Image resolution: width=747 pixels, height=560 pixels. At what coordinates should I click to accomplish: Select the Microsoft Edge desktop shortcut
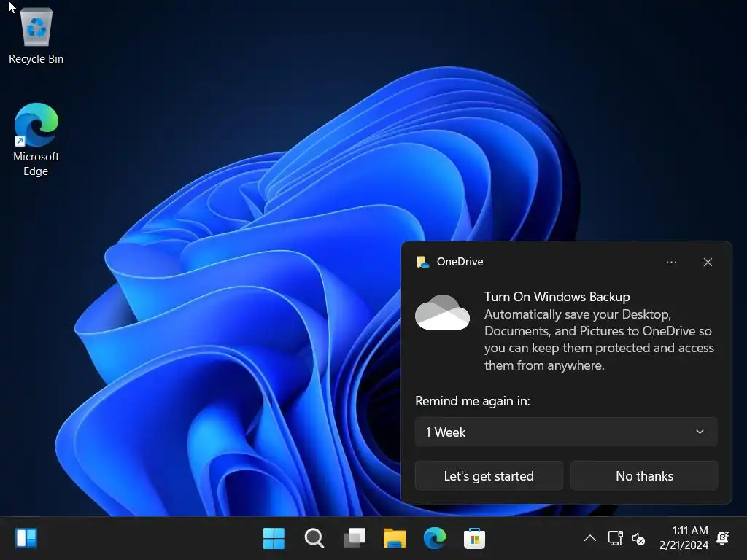click(36, 139)
